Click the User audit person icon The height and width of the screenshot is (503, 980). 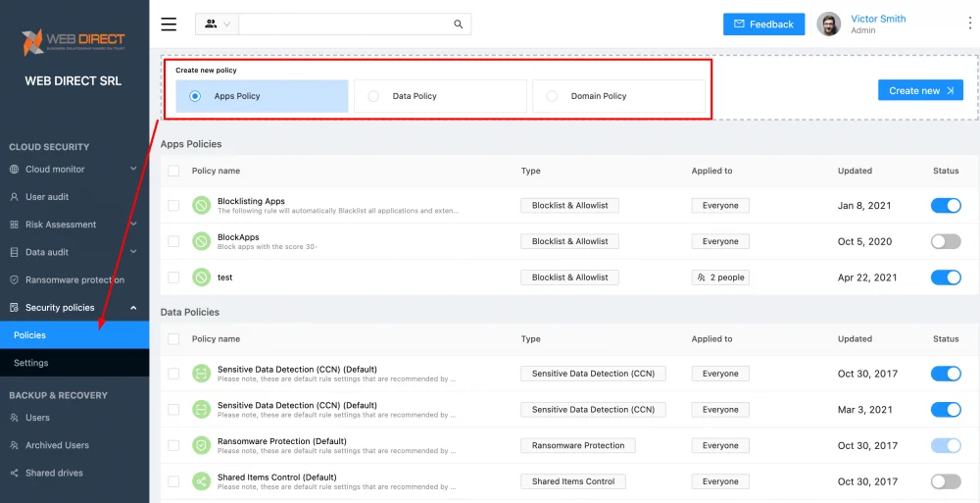tap(15, 196)
